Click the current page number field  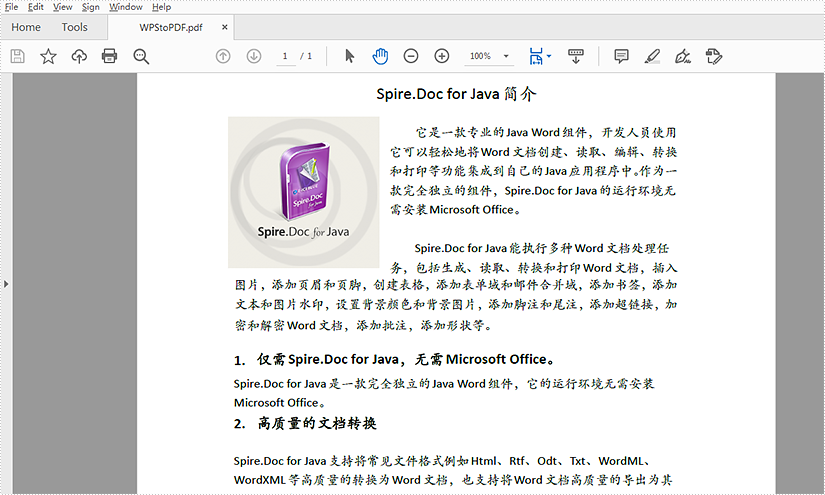[285, 56]
